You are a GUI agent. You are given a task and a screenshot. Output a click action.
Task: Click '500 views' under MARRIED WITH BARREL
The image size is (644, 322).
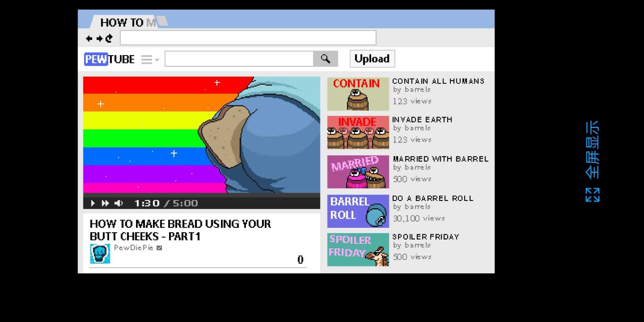point(412,179)
